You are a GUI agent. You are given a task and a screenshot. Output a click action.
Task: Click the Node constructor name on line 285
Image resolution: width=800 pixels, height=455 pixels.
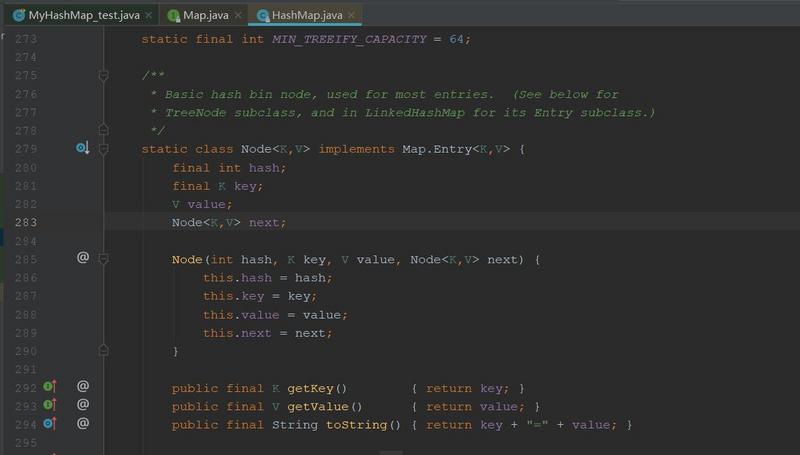187,260
